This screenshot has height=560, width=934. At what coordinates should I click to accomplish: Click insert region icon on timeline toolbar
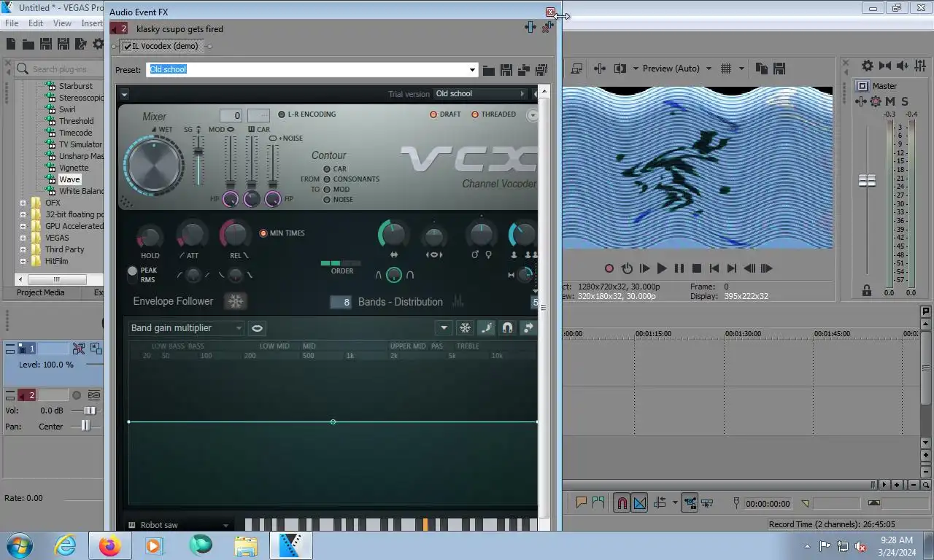point(598,502)
